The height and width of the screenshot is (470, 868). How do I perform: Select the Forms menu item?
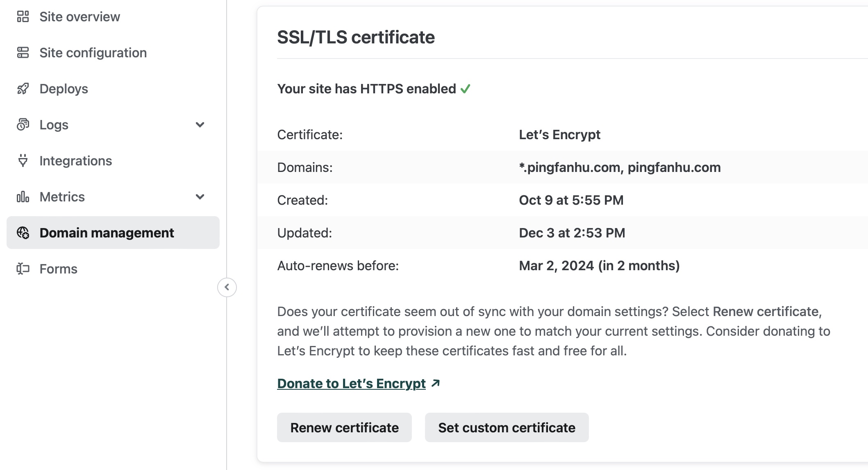click(x=58, y=269)
